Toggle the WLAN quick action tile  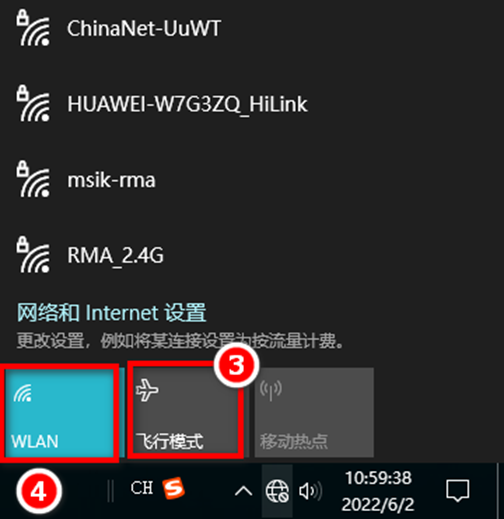pos(60,412)
